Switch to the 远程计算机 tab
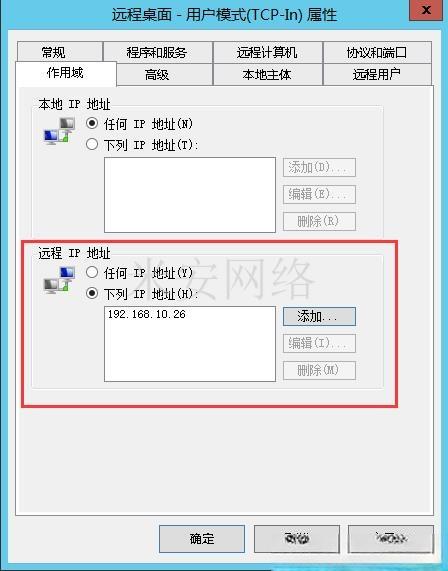 pos(268,52)
